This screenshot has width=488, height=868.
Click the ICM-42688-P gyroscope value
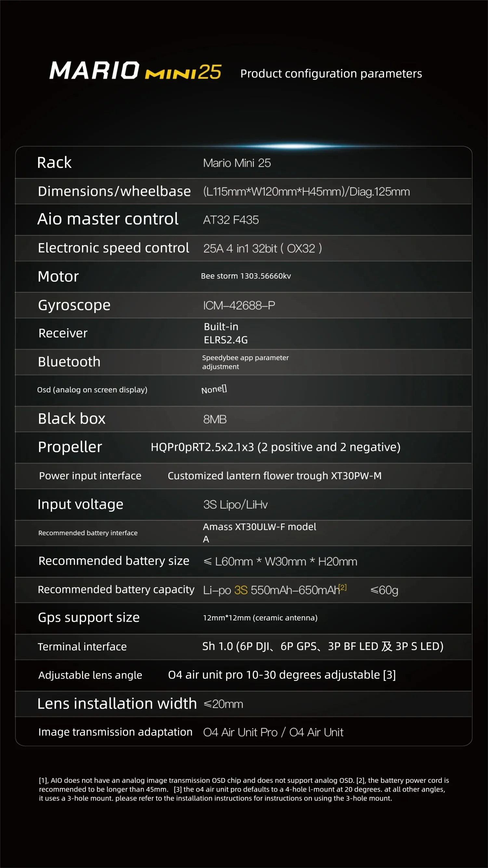pyautogui.click(x=239, y=305)
